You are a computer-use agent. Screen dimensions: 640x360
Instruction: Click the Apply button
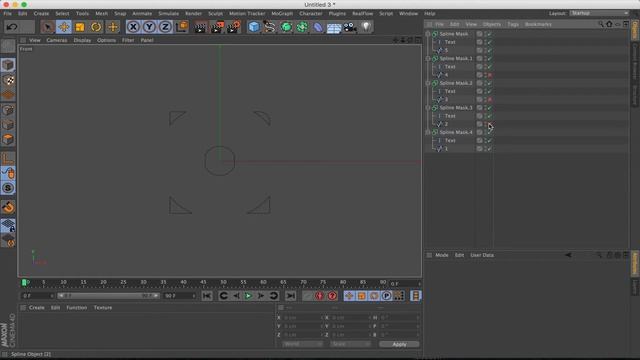[399, 344]
